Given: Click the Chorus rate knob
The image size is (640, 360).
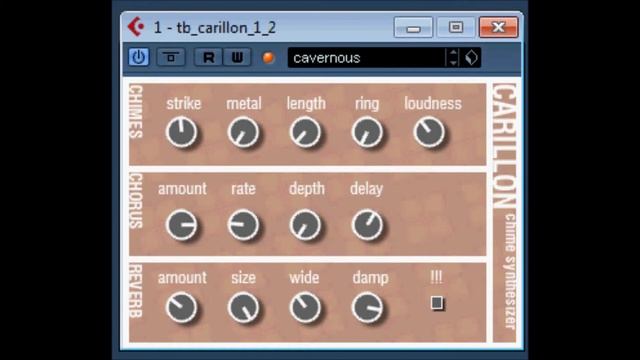Looking at the screenshot, I should click(243, 224).
